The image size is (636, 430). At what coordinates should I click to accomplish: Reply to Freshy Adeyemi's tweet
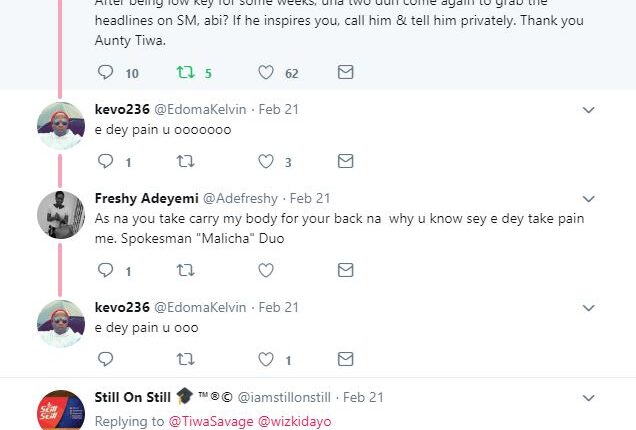click(105, 270)
